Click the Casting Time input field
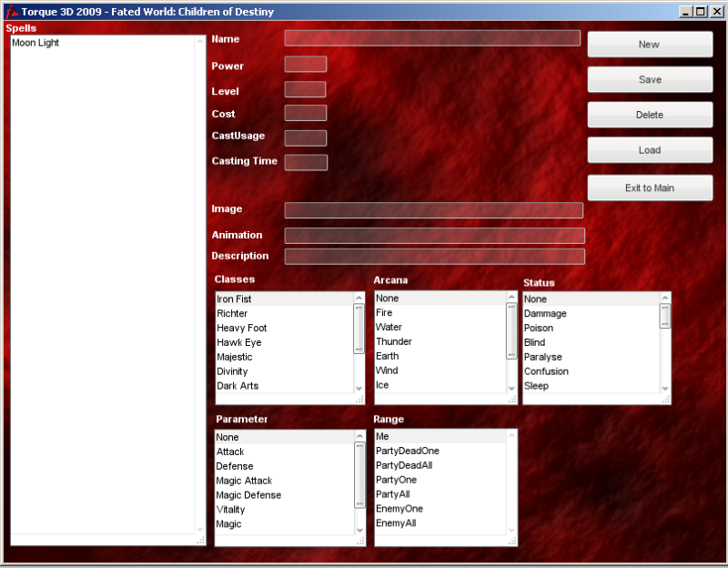 [306, 161]
